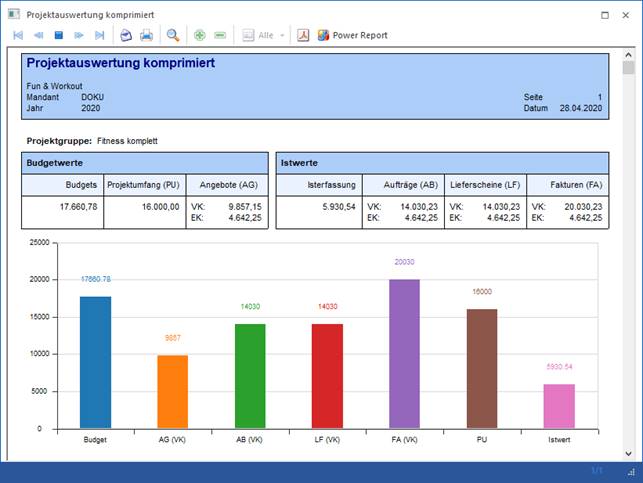Zoom in with green plus icon
This screenshot has width=643, height=483.
click(x=200, y=35)
